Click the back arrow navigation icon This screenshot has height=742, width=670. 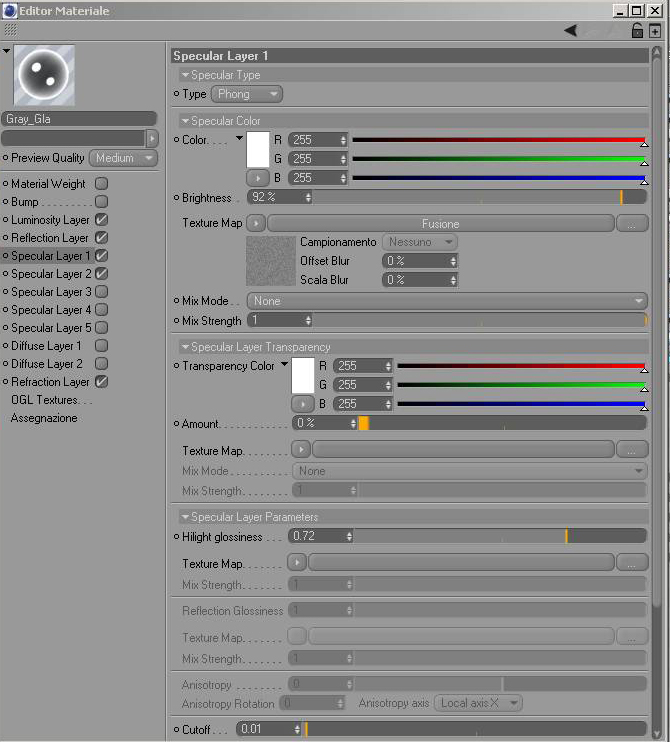click(571, 31)
